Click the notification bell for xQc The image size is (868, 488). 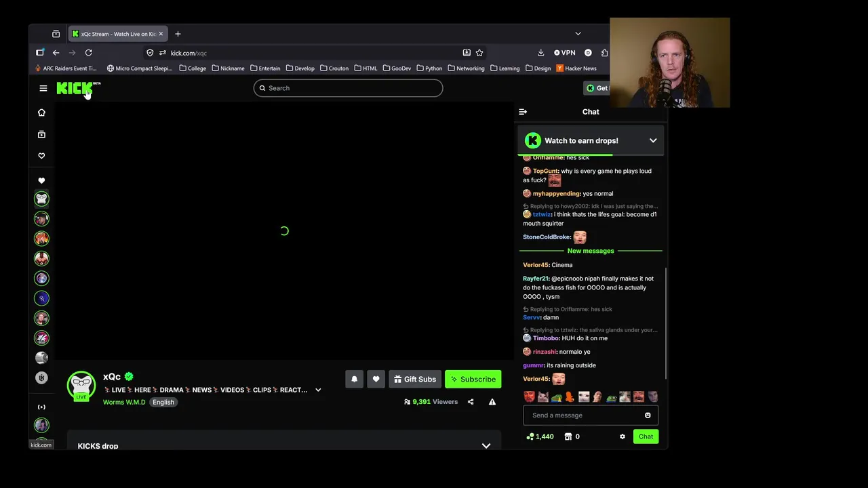pos(354,380)
